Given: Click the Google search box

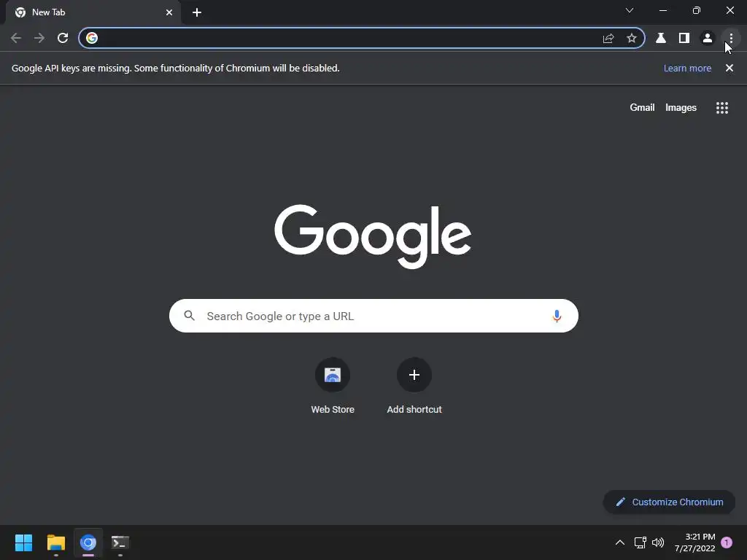Looking at the screenshot, I should click(x=373, y=316).
